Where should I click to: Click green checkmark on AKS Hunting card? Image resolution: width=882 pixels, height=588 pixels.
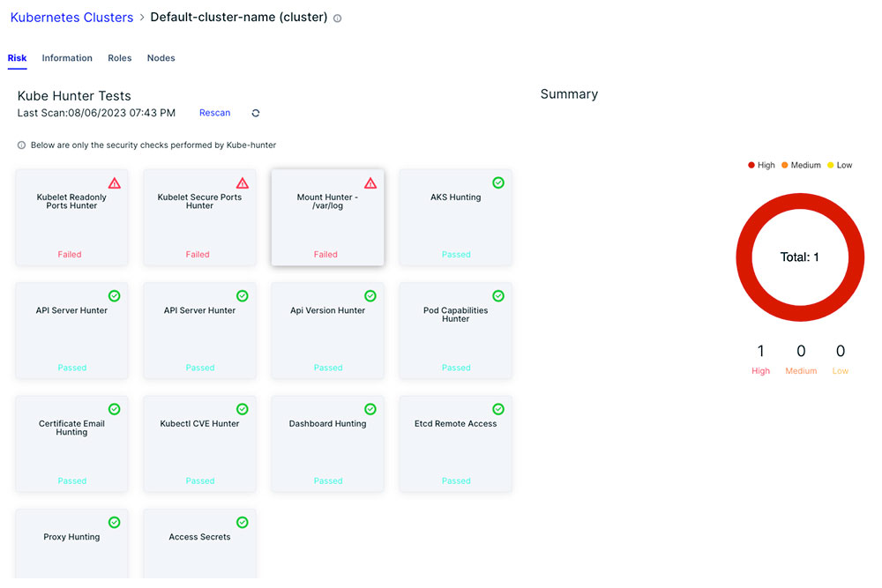(498, 182)
